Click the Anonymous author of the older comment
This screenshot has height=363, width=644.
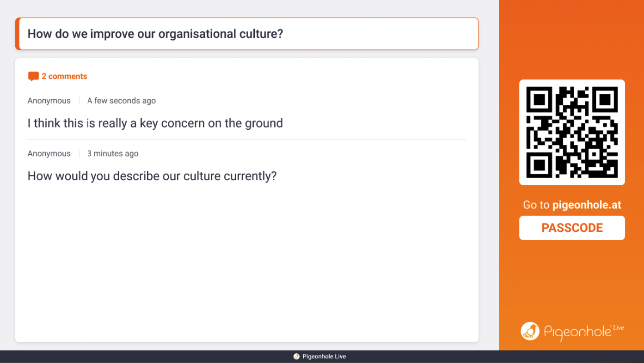(x=49, y=153)
